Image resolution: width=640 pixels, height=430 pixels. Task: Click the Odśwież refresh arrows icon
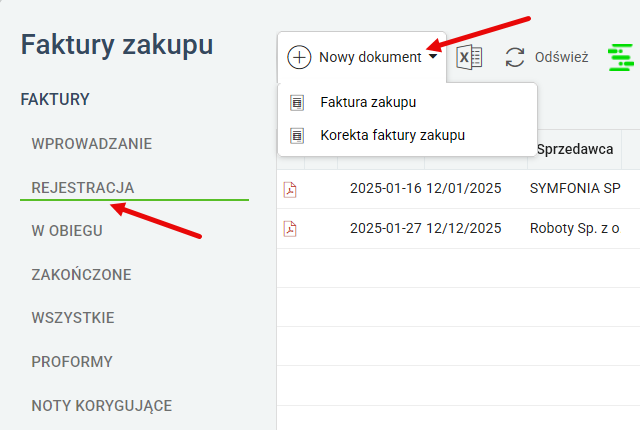point(515,57)
